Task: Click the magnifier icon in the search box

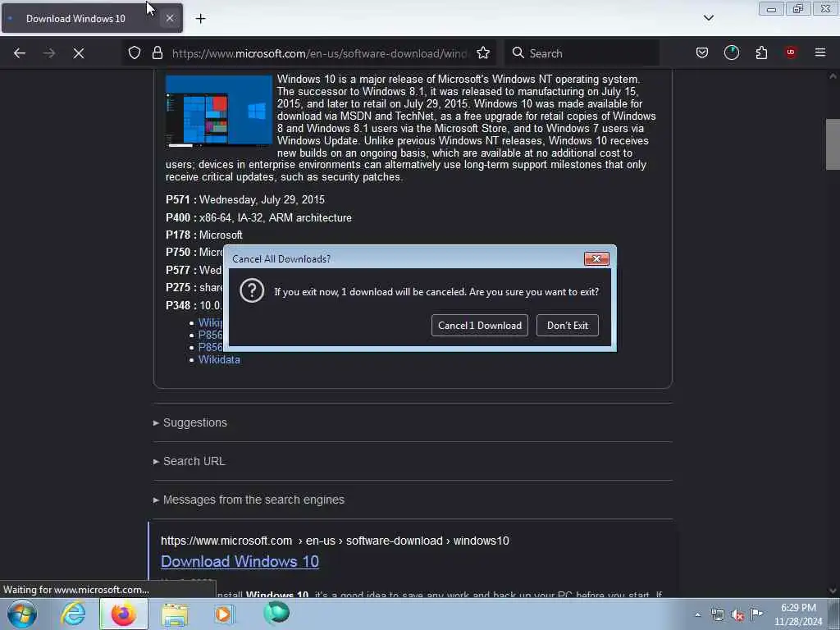Action: tap(518, 52)
